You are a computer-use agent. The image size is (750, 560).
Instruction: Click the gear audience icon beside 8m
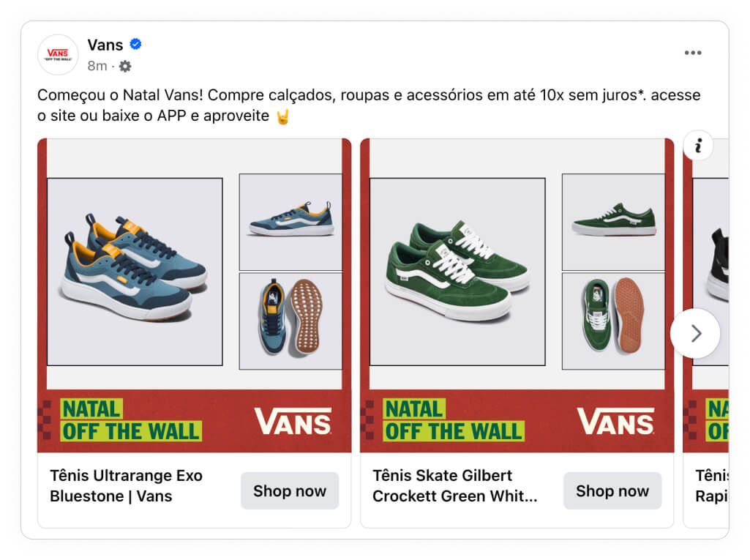(x=125, y=66)
